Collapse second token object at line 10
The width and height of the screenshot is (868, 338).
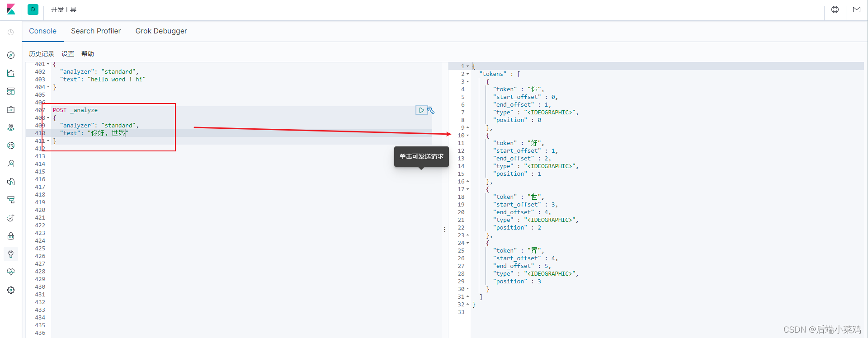pyautogui.click(x=468, y=136)
